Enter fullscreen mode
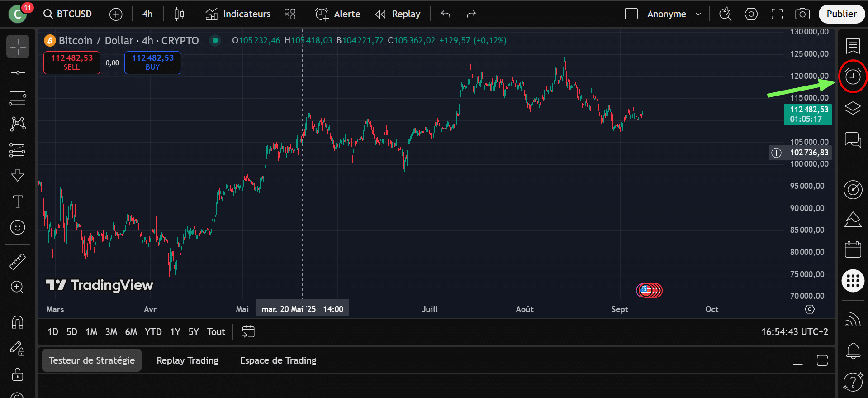The image size is (868, 398). [777, 14]
